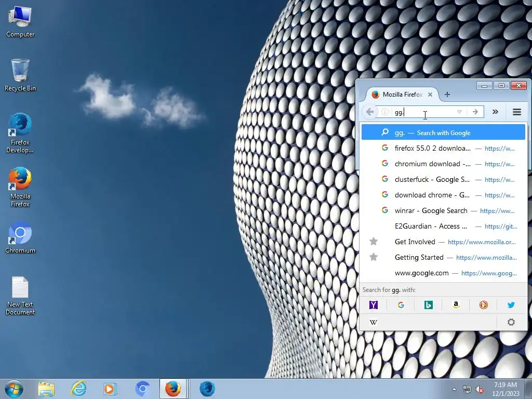Select 'Get Involved' bookmark suggestion
This screenshot has height=399, width=532.
(x=443, y=242)
